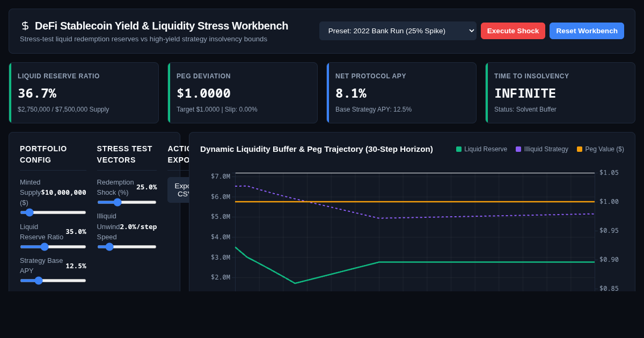The height and width of the screenshot is (338, 644).
Task: Adjust the Redemption Shock slider
Action: (127, 202)
